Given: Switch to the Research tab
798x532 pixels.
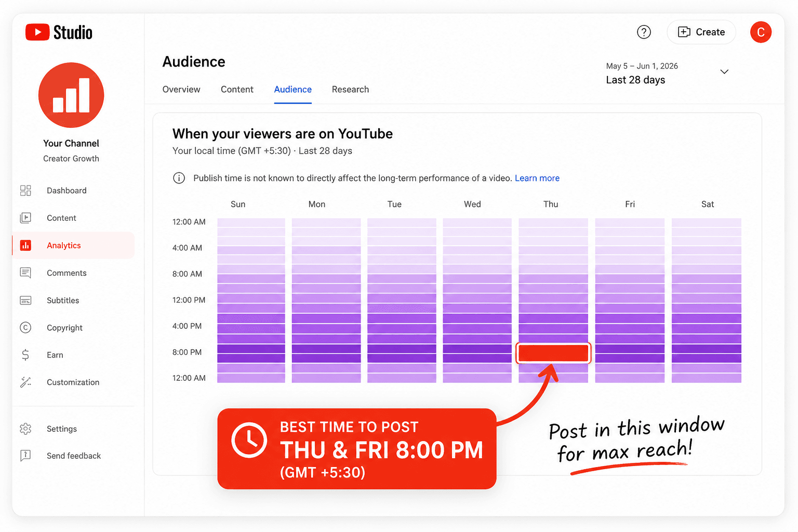Looking at the screenshot, I should point(350,89).
